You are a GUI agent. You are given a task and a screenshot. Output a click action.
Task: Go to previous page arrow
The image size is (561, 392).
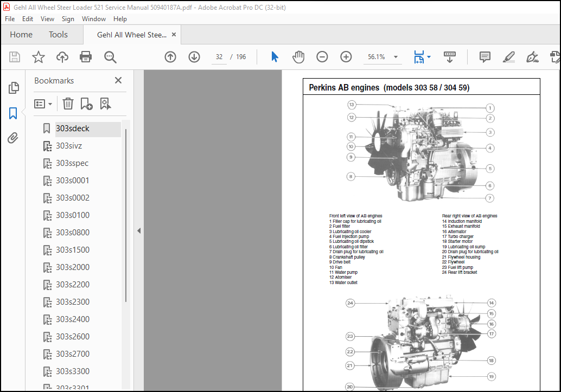(x=170, y=57)
